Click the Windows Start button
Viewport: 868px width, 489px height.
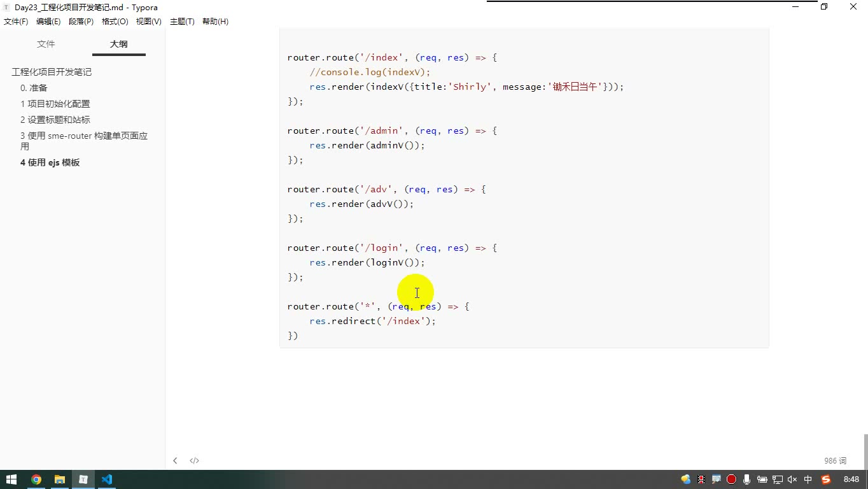11,479
